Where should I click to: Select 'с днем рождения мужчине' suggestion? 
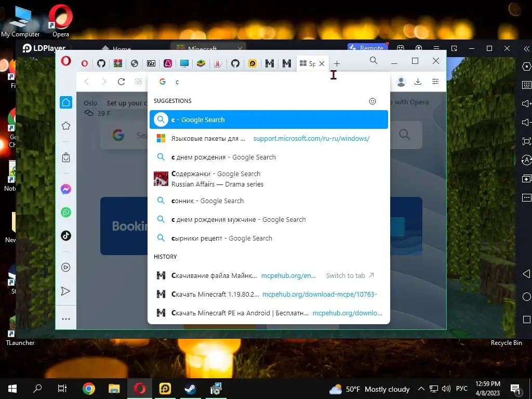pos(269,220)
